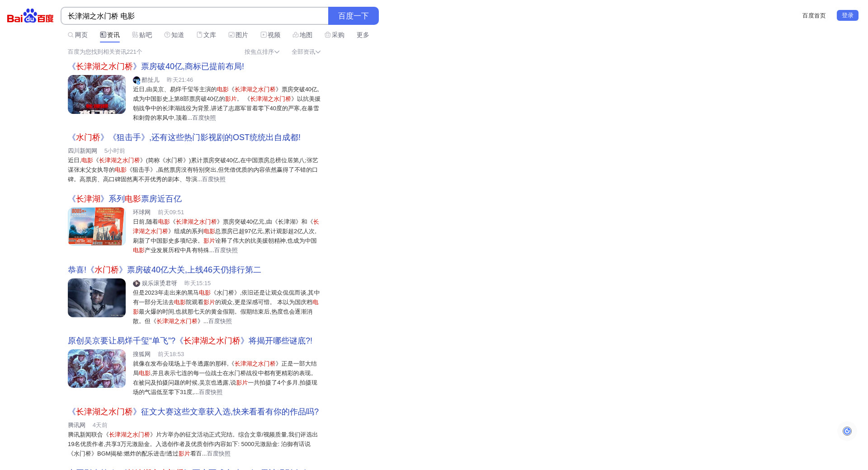Click the 酷扯儿 author avatar icon
This screenshot has width=868, height=470.
tap(137, 80)
